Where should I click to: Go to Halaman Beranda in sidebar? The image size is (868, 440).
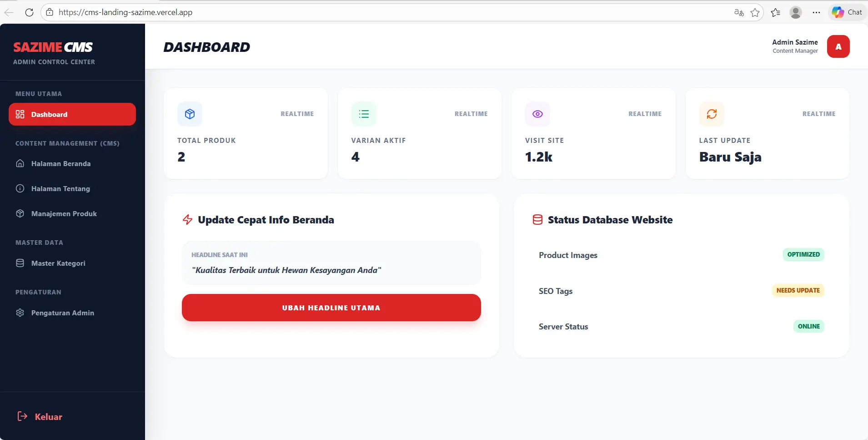click(61, 164)
